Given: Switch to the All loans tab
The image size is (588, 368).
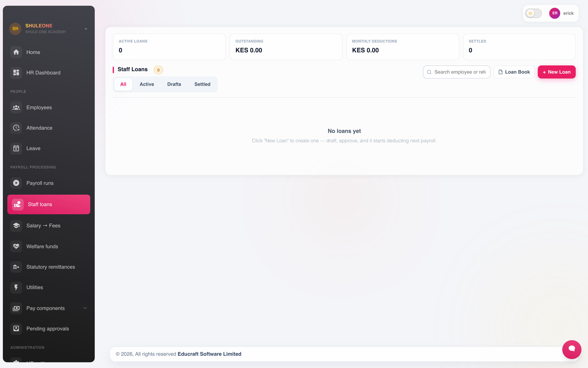Looking at the screenshot, I should click(x=123, y=84).
